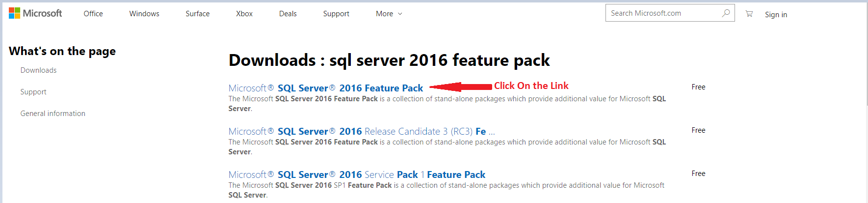Click the Microsoft logo
868x203 pixels.
click(35, 13)
